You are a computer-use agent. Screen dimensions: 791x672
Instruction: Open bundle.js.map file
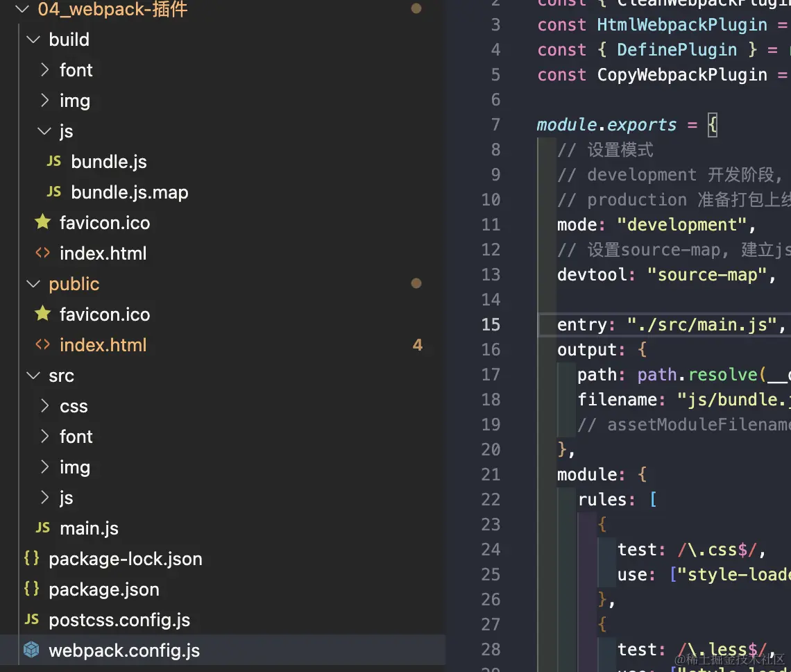tap(129, 192)
